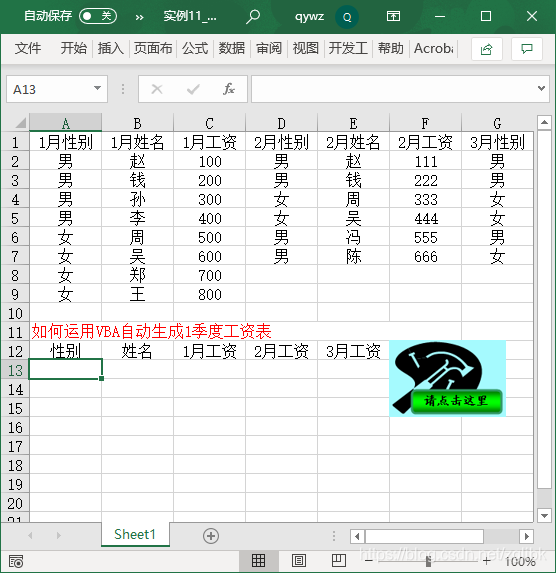The width and height of the screenshot is (556, 573).
Task: Switch to Page Break Preview icon
Action: (x=338, y=560)
